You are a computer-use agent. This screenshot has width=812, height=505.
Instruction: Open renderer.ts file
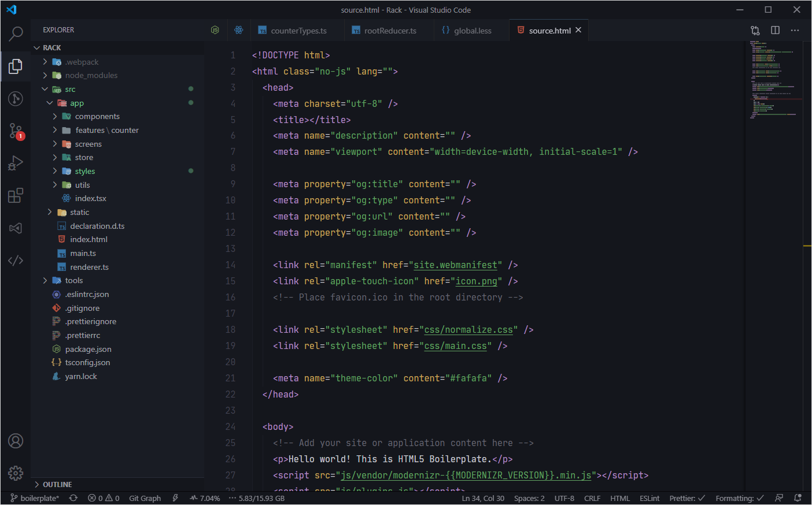pyautogui.click(x=119, y=267)
